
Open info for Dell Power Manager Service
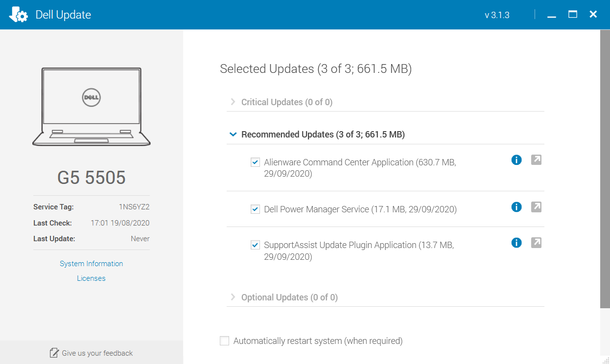(516, 207)
